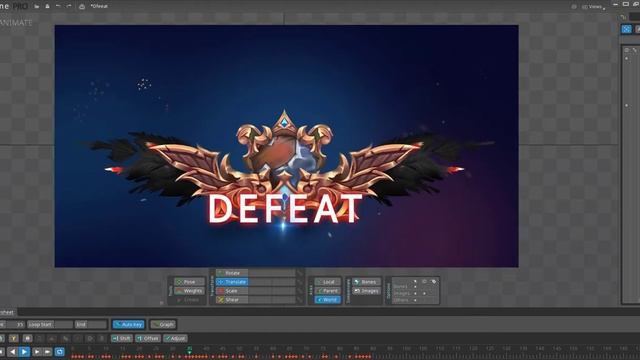Click the project name Defeat in the title bar
The height and width of the screenshot is (360, 640).
99,6
